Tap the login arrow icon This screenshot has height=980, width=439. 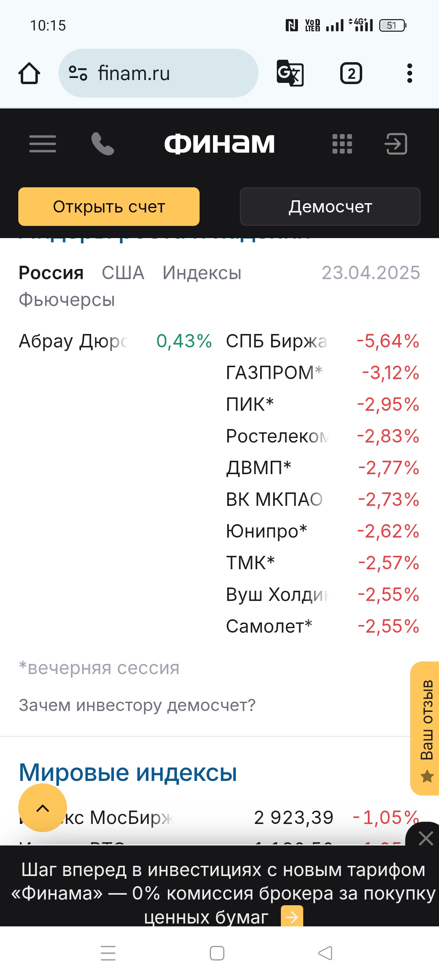(396, 144)
